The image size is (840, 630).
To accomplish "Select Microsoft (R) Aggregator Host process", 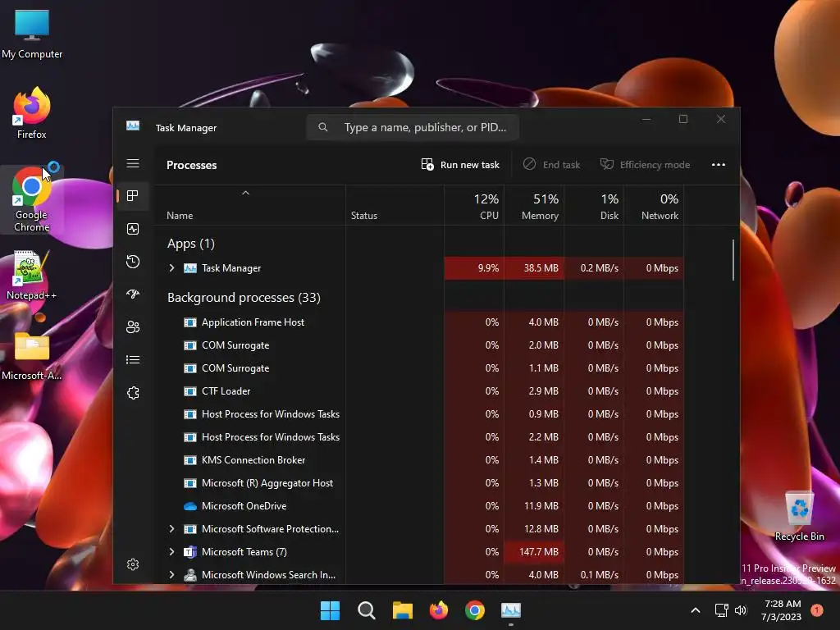I will (419, 482).
